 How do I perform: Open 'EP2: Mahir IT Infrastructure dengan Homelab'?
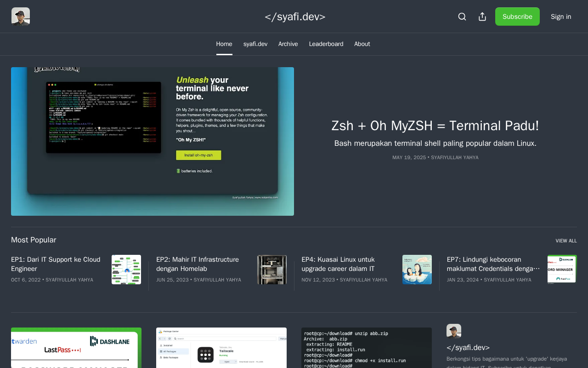pyautogui.click(x=198, y=264)
